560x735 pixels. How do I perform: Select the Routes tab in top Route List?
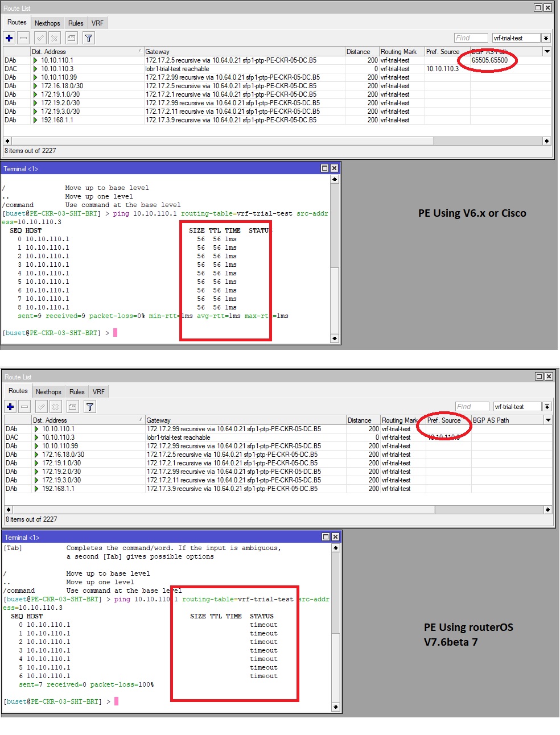tap(17, 22)
